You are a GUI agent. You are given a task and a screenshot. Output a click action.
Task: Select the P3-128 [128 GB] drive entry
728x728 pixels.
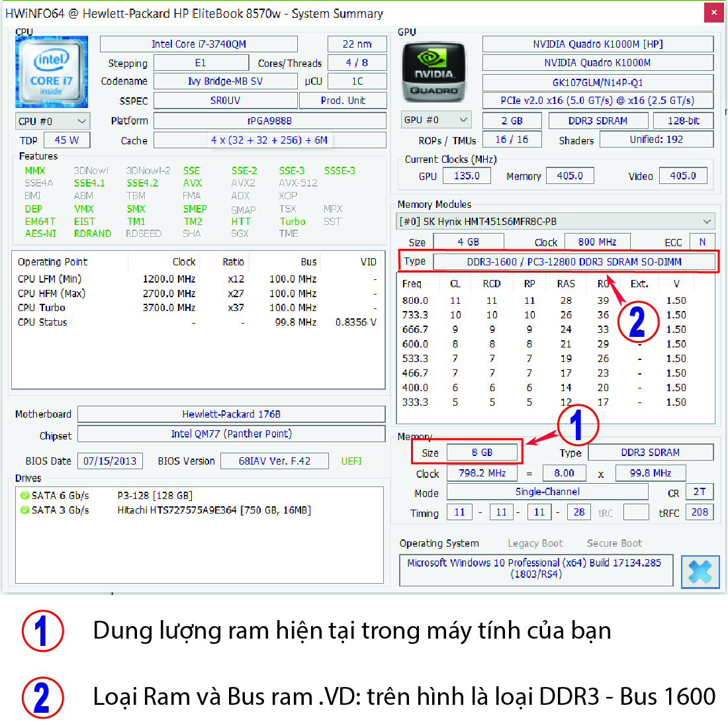155,496
